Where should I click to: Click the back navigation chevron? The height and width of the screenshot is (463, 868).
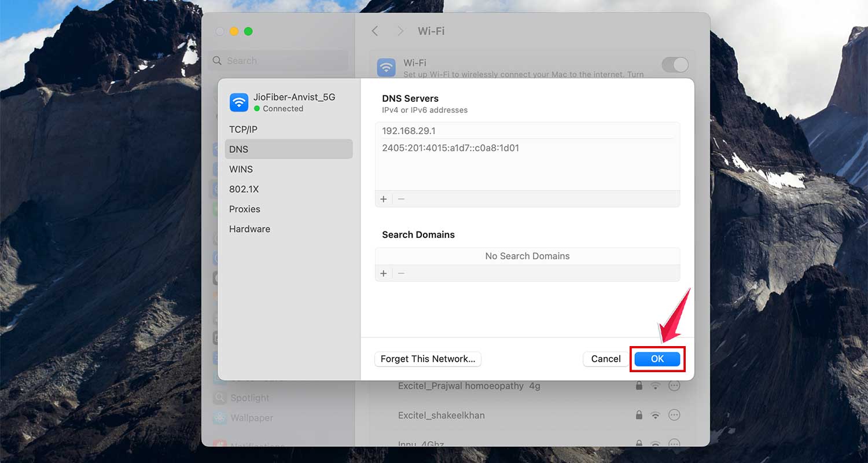374,31
